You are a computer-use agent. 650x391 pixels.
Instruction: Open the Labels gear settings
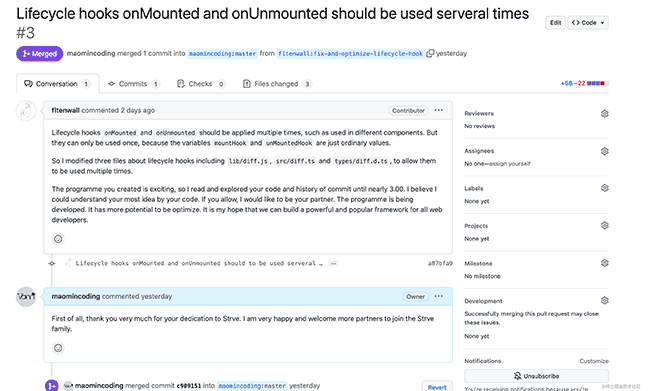point(604,188)
